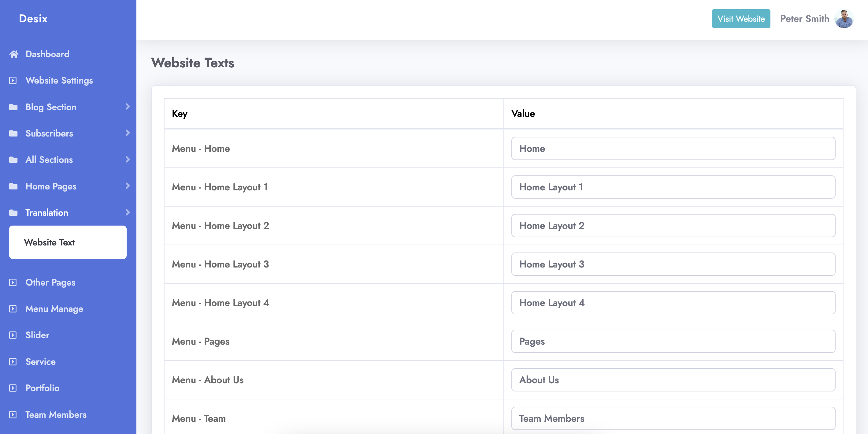Click the About Us value input
The width and height of the screenshot is (868, 434).
tap(673, 380)
